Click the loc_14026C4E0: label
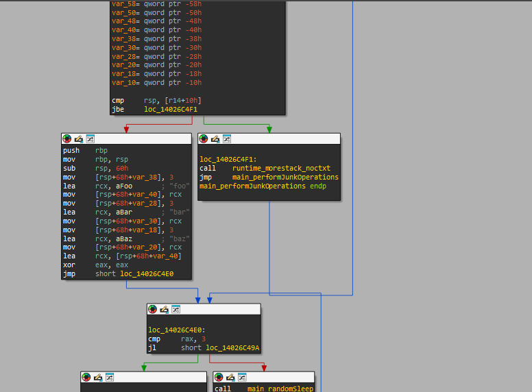532x392 pixels. click(177, 330)
